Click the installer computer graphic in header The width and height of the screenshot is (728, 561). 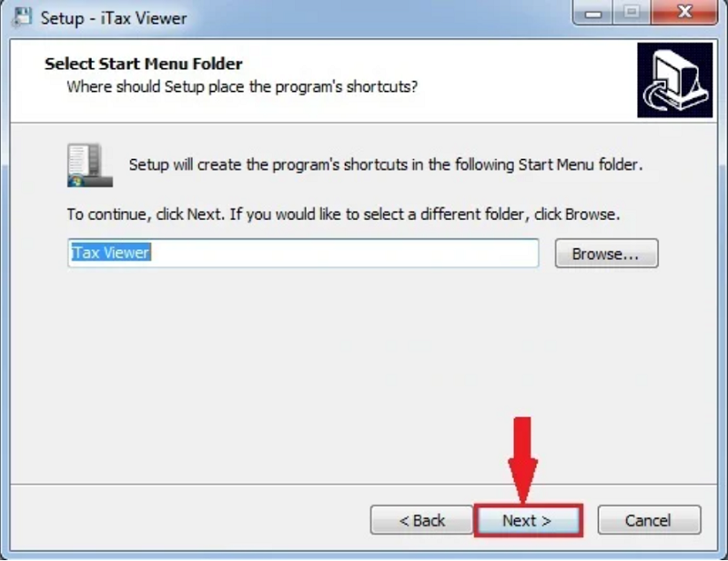pyautogui.click(x=674, y=80)
